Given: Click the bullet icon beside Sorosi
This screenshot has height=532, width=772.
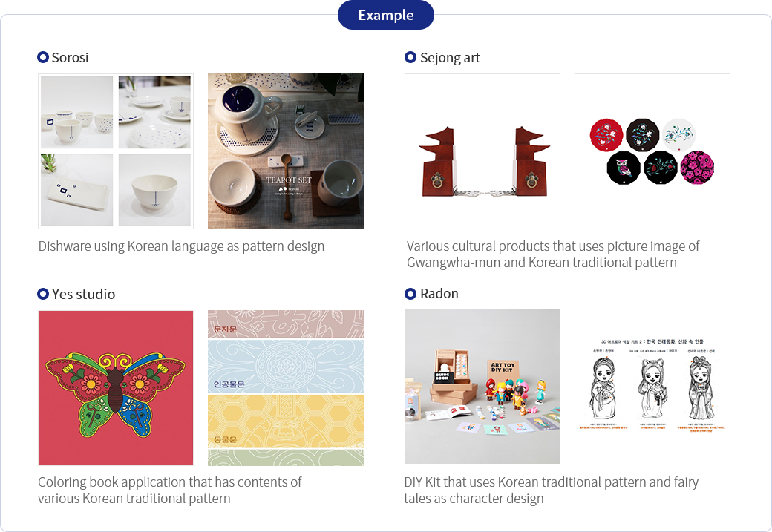Looking at the screenshot, I should 43,57.
